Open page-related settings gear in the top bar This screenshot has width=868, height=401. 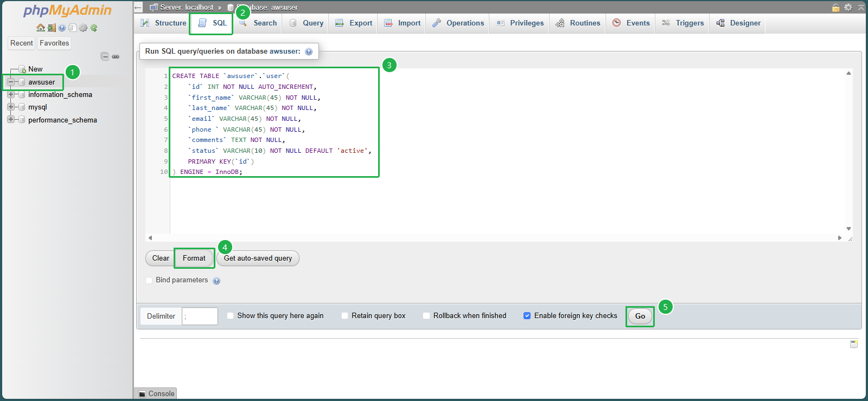coord(848,8)
